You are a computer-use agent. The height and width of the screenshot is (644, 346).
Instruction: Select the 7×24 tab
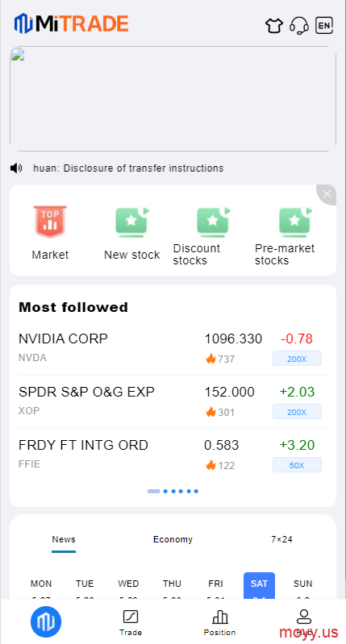(x=282, y=539)
